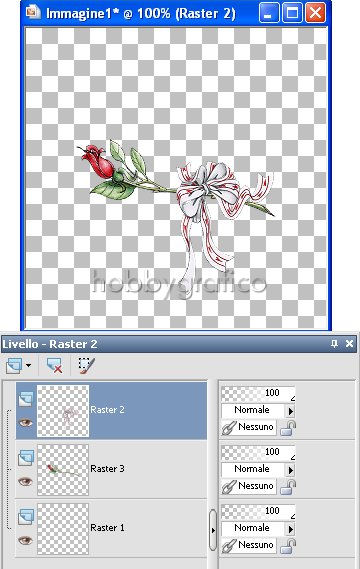The width and height of the screenshot is (360, 569).
Task: Click the Raster 3 link set Nessuno button
Action: pyautogui.click(x=249, y=487)
